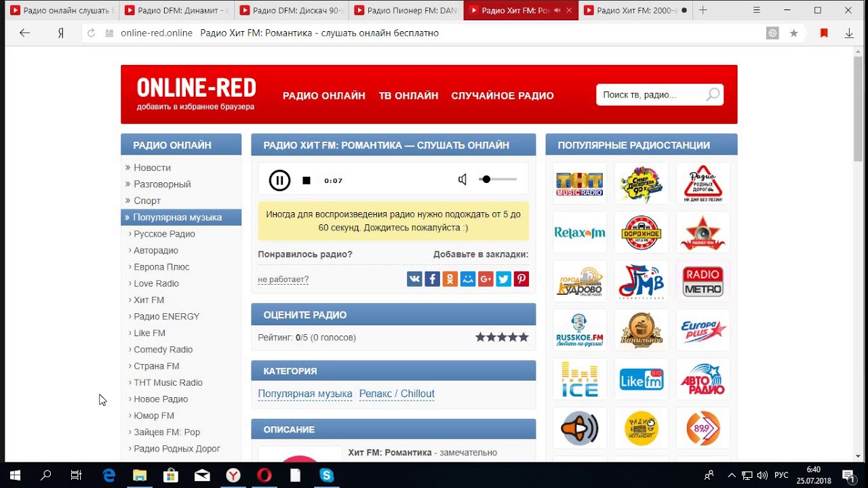Switch to 'Радио Хит FM: 2000-е' tab
The width and height of the screenshot is (868, 488).
pyautogui.click(x=635, y=10)
